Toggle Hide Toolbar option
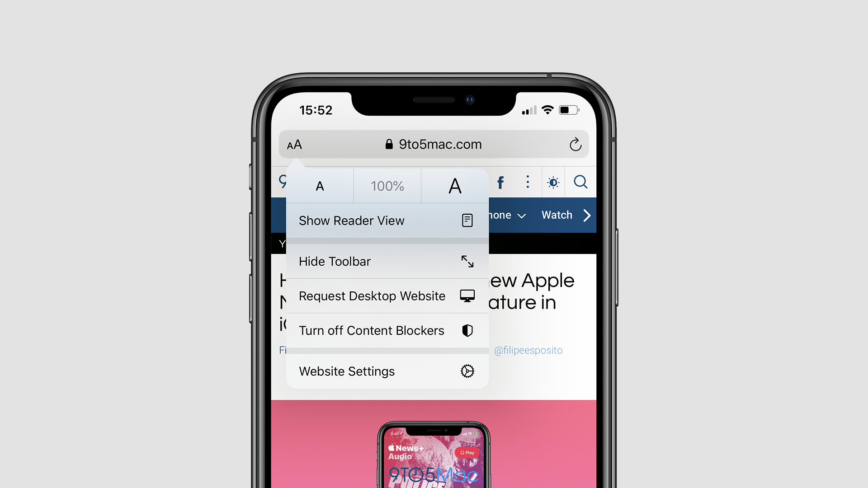The height and width of the screenshot is (488, 868). pyautogui.click(x=385, y=261)
